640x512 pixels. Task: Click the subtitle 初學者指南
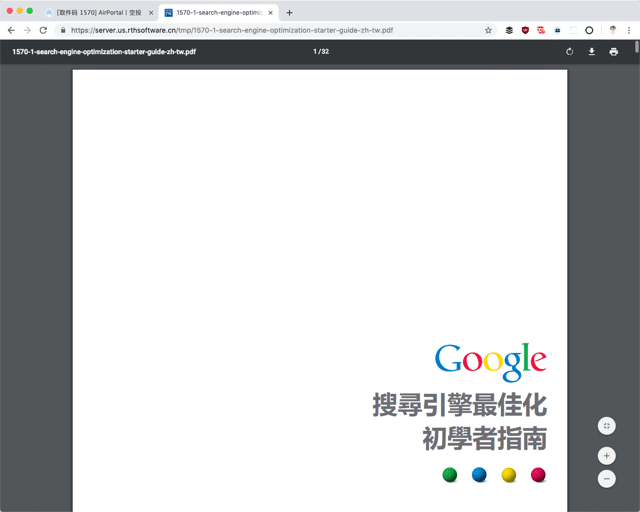tap(485, 439)
